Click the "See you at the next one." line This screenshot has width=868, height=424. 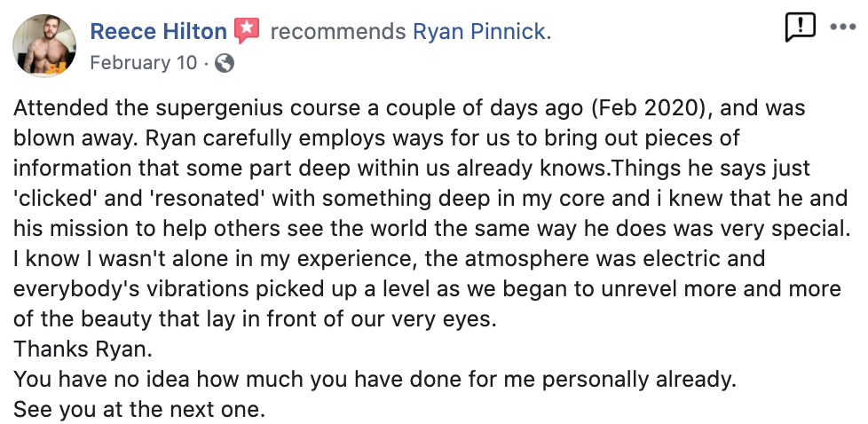coord(139,411)
